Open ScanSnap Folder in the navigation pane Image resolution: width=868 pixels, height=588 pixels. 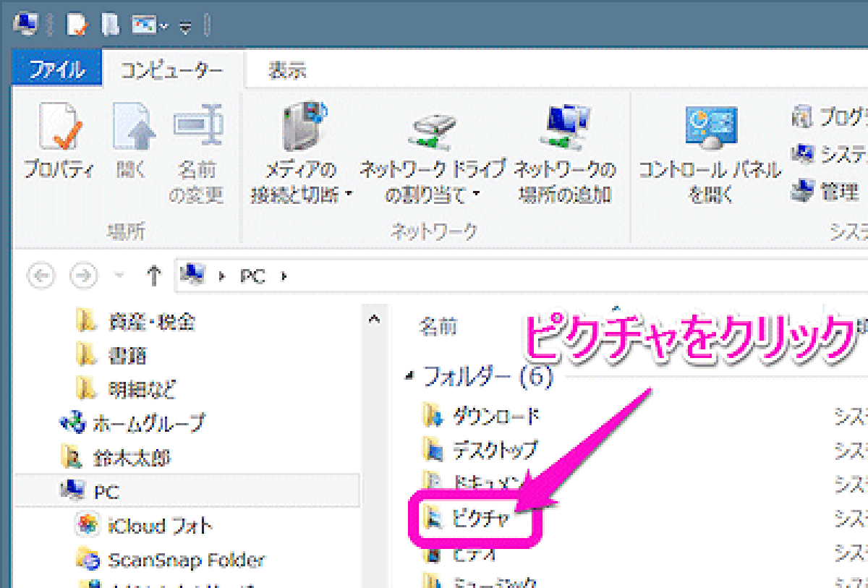[x=171, y=559]
